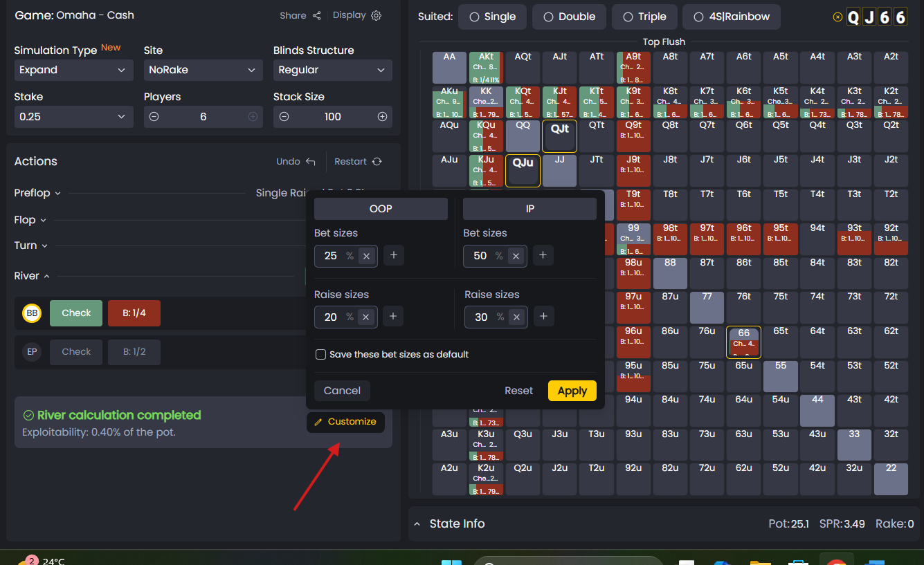Click the yellow BB player badge

coord(32,313)
